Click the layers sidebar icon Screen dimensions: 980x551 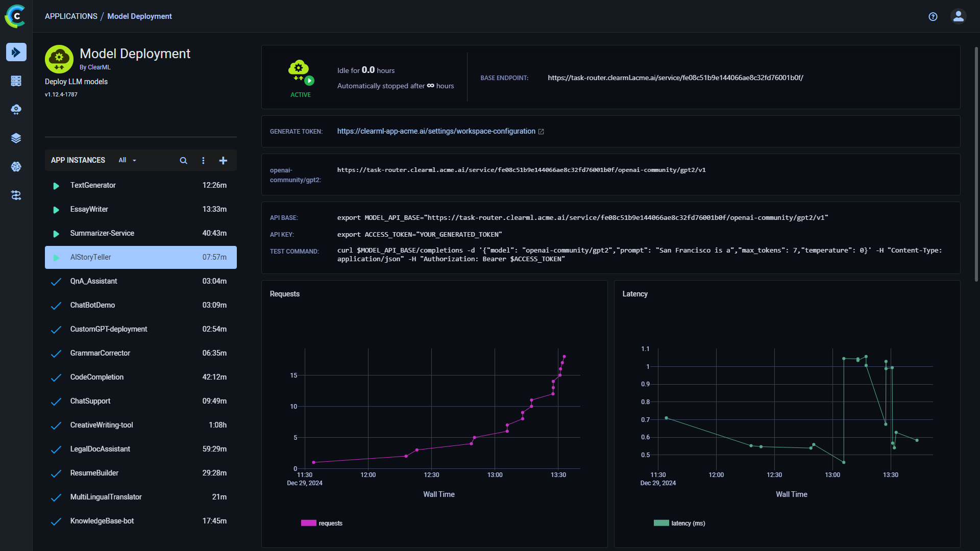16,138
